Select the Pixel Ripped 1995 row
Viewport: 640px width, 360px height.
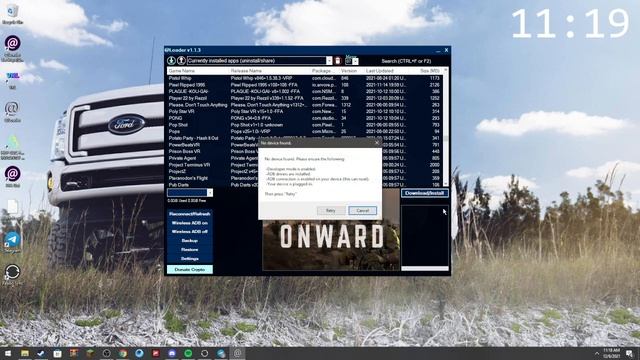pyautogui.click(x=305, y=85)
